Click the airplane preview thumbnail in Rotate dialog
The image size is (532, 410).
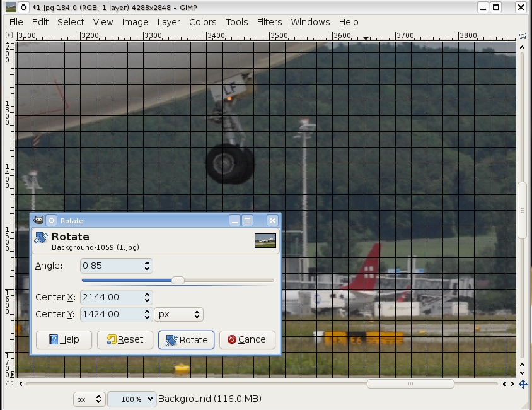(265, 240)
